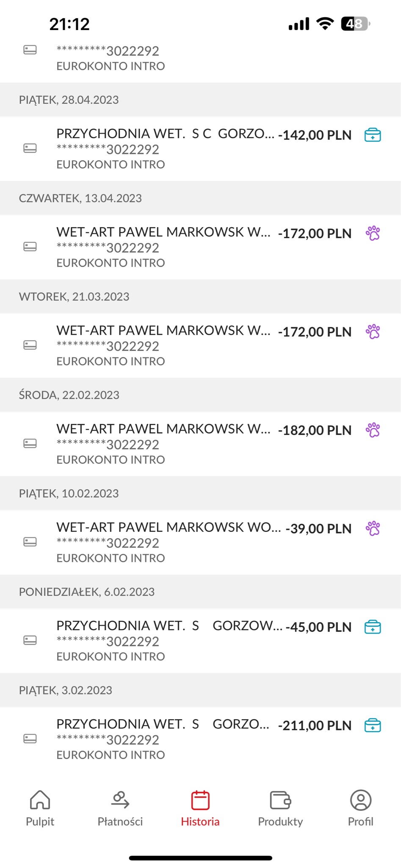Tap the paw category icon on the 21.03.2023 transaction

click(x=373, y=331)
